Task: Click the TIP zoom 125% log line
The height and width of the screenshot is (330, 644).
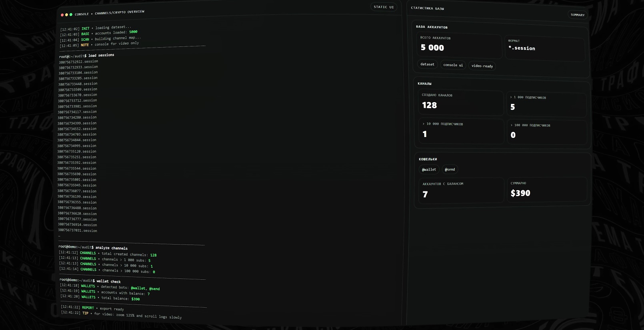Action: 122,314
